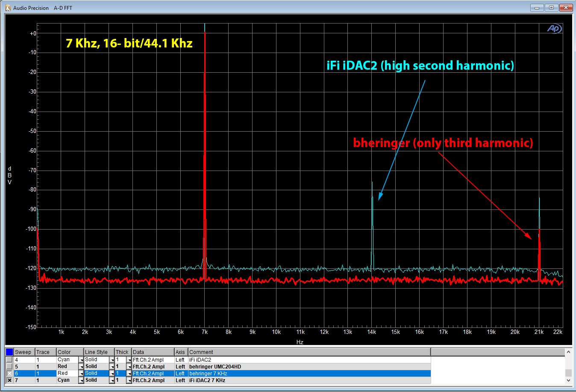Open line style dropdown for sweep 6
This screenshot has height=392, width=576.
[112, 374]
